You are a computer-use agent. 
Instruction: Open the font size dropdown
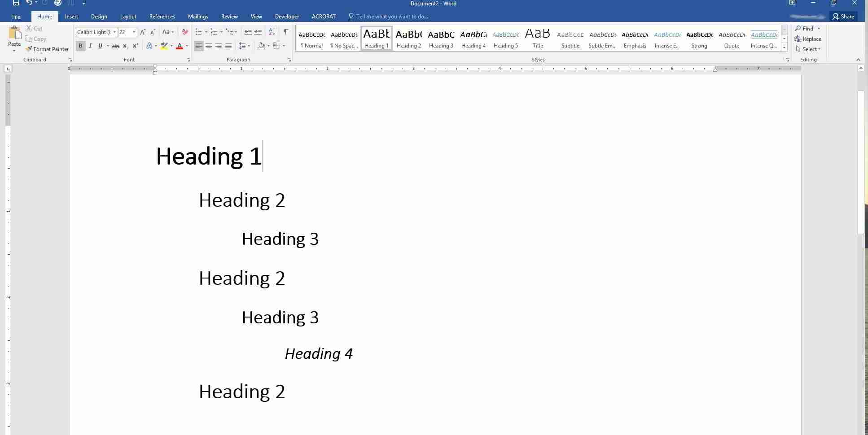134,32
